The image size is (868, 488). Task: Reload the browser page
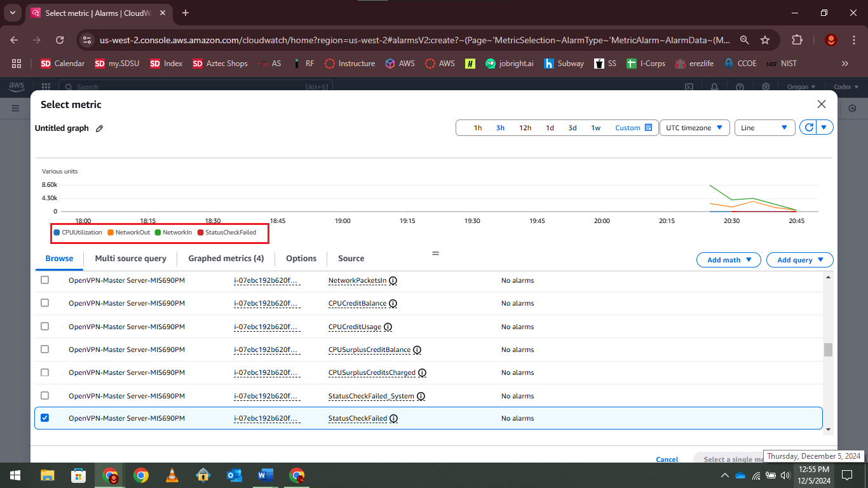coord(60,40)
